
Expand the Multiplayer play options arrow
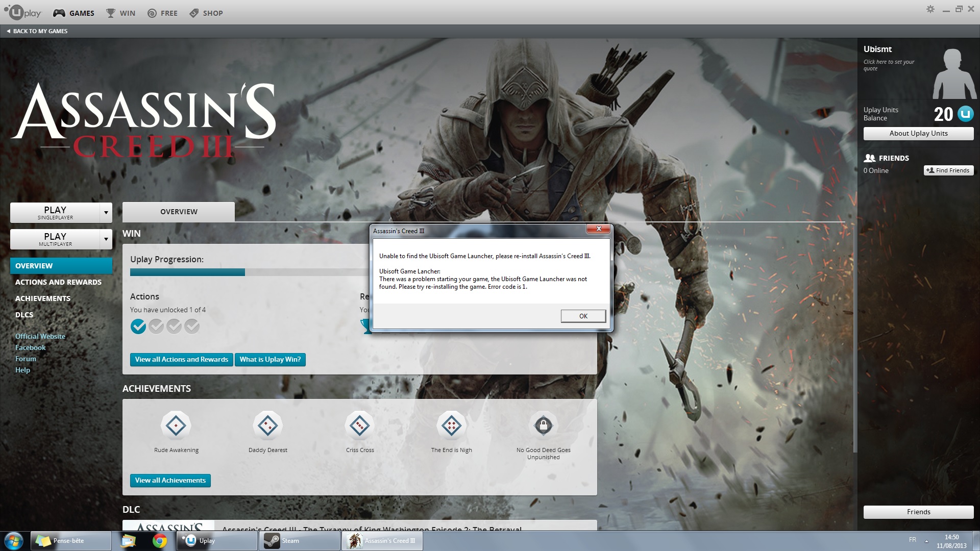click(106, 239)
